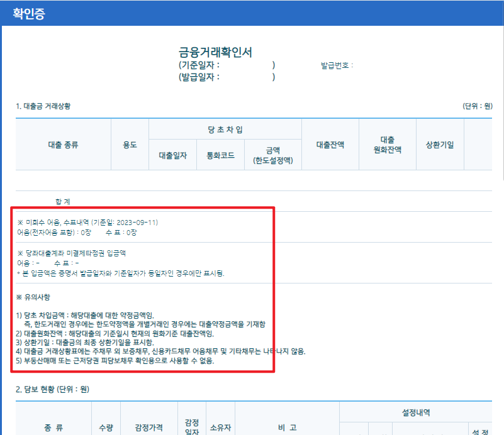Click the 용도 column header

130,144
